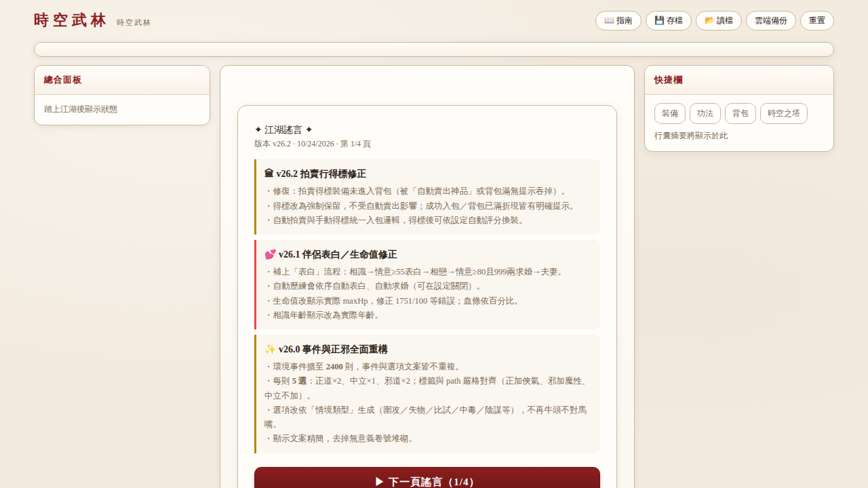Select the 裝備 equipment shortcut
The width and height of the screenshot is (868, 488).
pyautogui.click(x=669, y=113)
